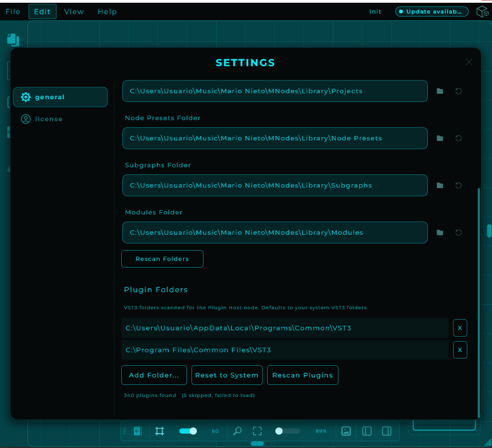Image resolution: width=492 pixels, height=448 pixels.
Task: Click the Init preset name
Action: (x=375, y=12)
